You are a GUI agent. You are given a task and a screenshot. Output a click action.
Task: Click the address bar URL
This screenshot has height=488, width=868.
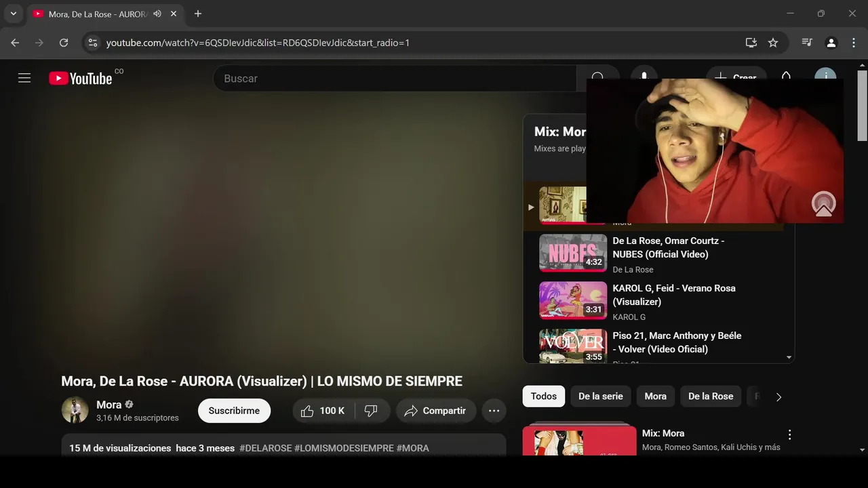tap(258, 43)
